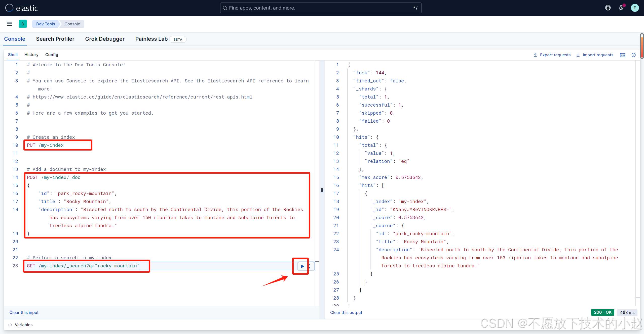Switch to the Search Profiler tab
The image size is (644, 334).
(55, 39)
